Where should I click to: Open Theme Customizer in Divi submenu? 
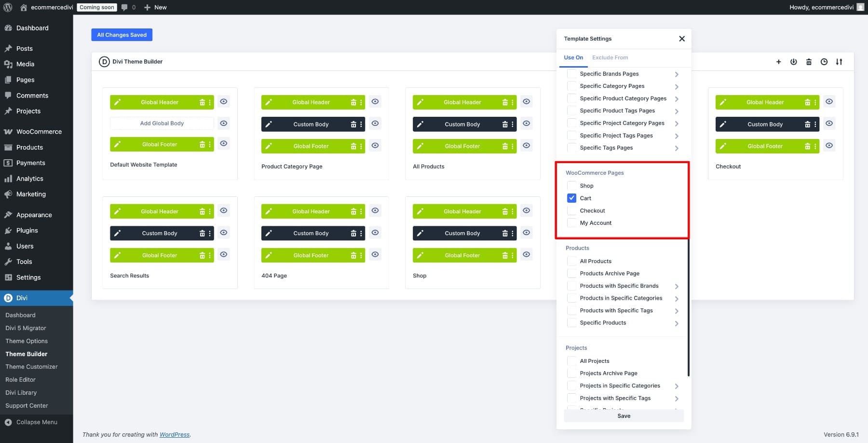[31, 367]
